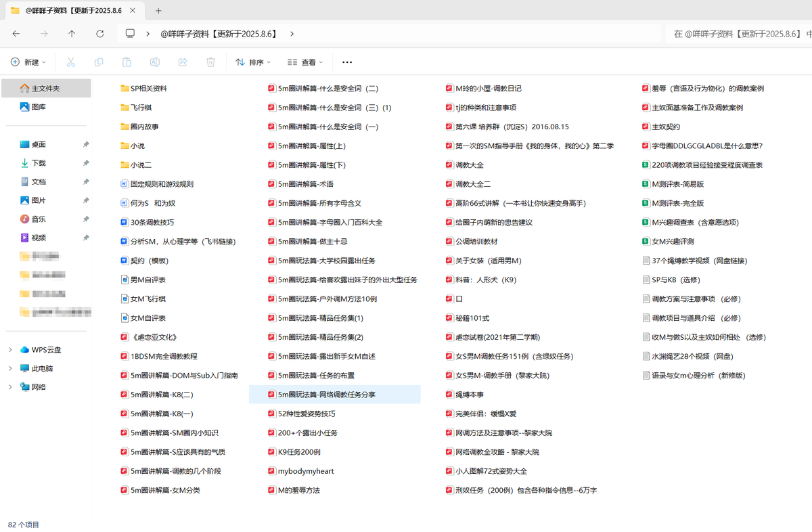Select the Cut tool in the toolbar
Screen dimensions: 812x532
coord(70,62)
